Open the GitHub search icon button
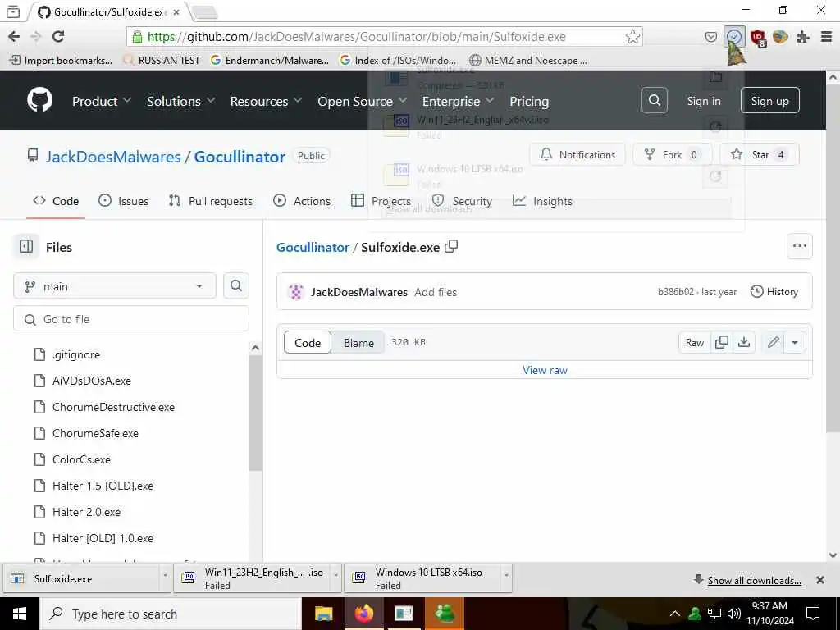Image resolution: width=840 pixels, height=630 pixels. click(x=654, y=100)
